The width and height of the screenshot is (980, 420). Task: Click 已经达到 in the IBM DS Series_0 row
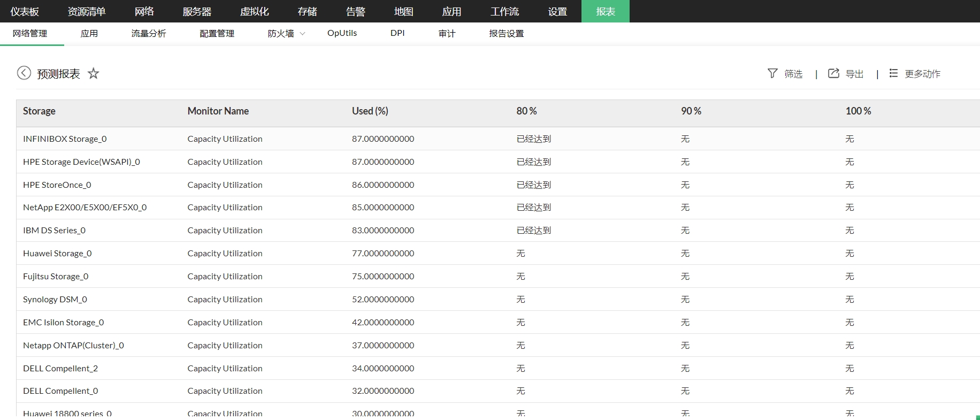point(534,231)
